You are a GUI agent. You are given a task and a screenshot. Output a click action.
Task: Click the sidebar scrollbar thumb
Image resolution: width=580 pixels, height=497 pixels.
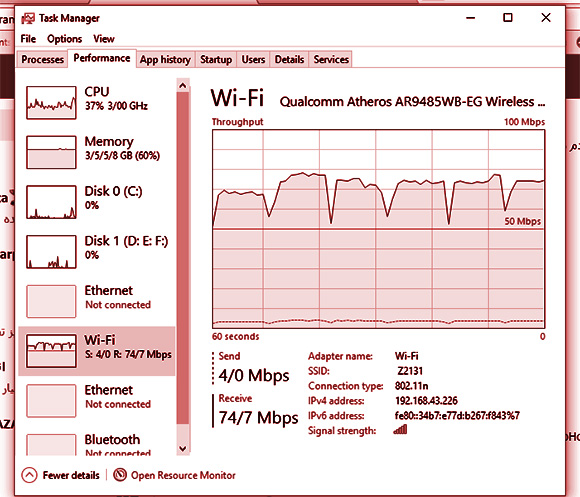183,258
